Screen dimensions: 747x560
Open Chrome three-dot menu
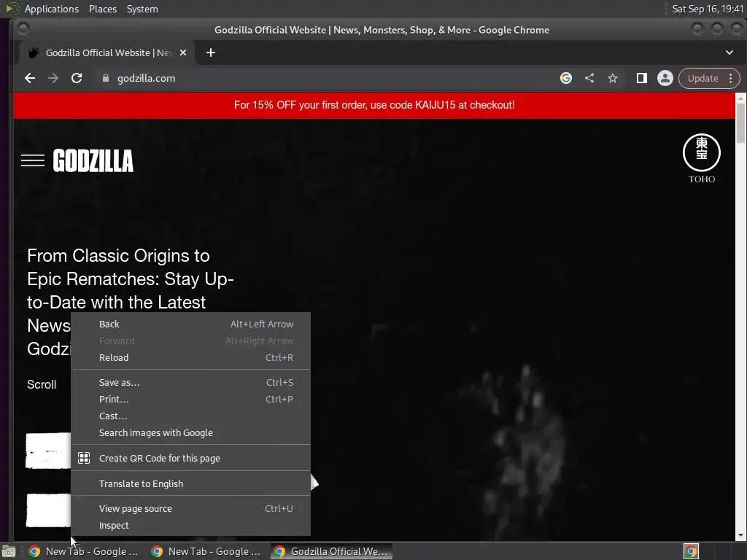(x=731, y=78)
